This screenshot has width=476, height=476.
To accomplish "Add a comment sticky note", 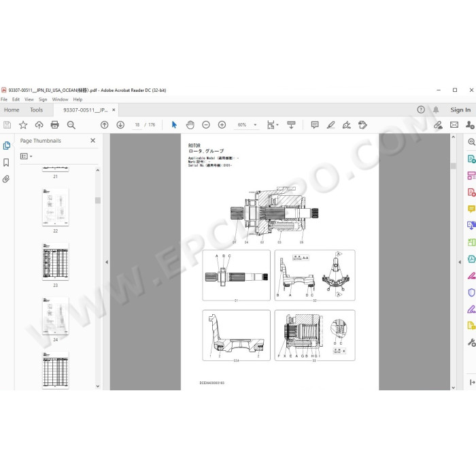I will (x=315, y=124).
